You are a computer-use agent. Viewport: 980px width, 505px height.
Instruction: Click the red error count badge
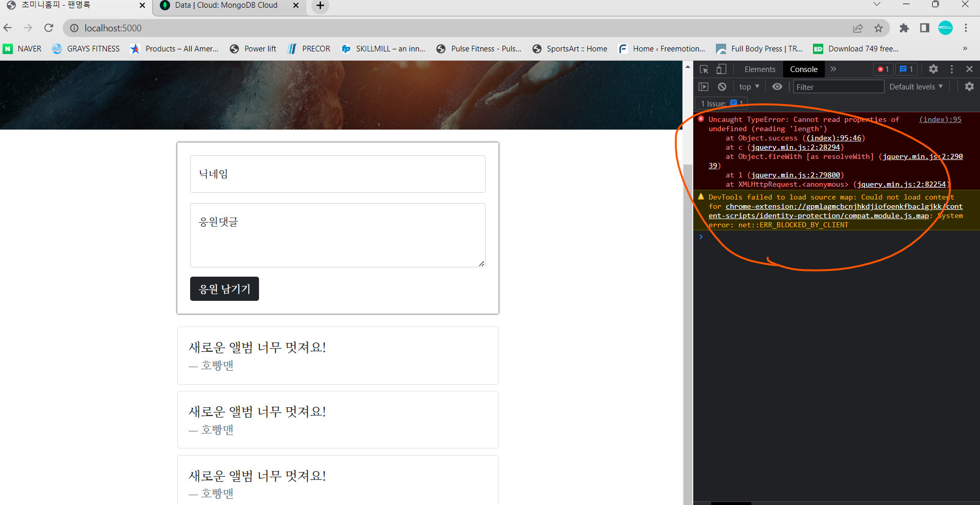tap(883, 69)
